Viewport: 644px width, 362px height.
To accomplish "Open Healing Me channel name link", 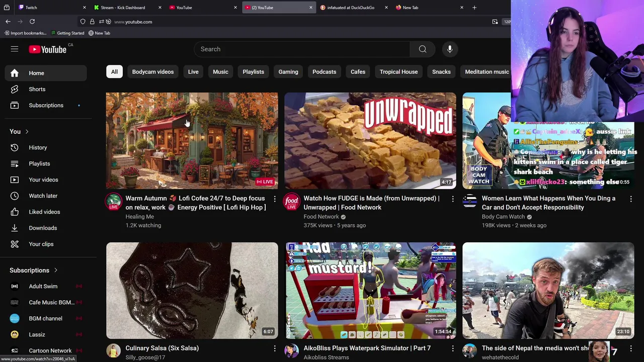I will coord(140,217).
